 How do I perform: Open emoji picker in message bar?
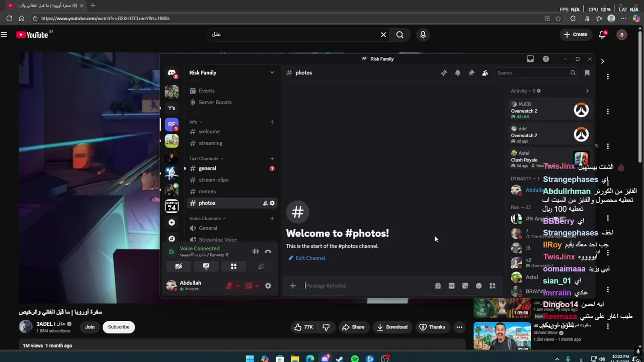coord(478,286)
